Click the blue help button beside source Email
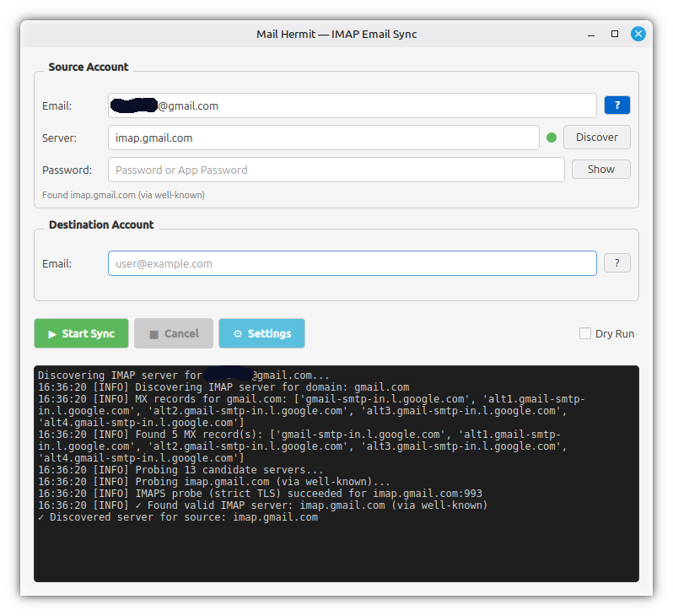 [616, 105]
